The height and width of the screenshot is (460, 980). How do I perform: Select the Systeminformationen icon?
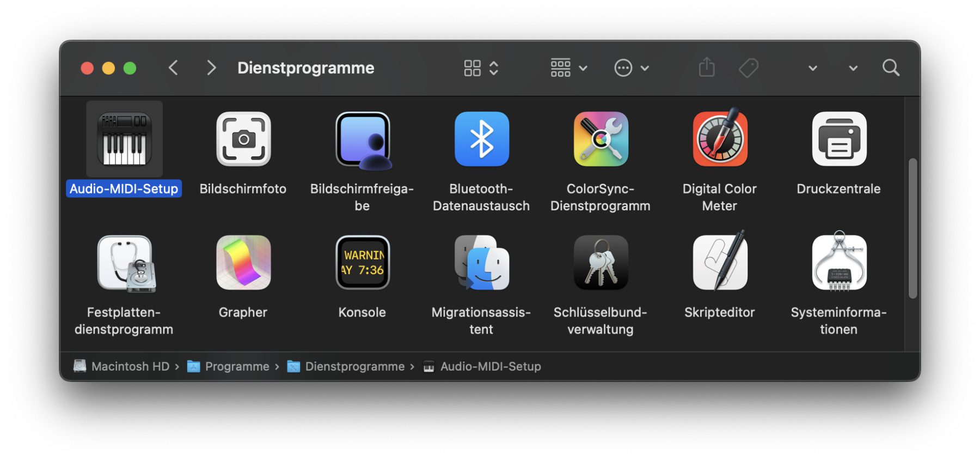838,263
